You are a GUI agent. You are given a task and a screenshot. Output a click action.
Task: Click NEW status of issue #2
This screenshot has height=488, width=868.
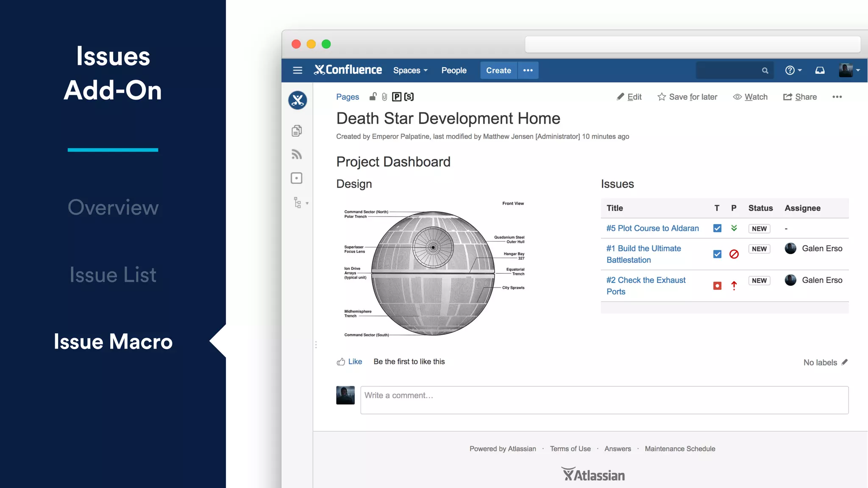pos(759,281)
